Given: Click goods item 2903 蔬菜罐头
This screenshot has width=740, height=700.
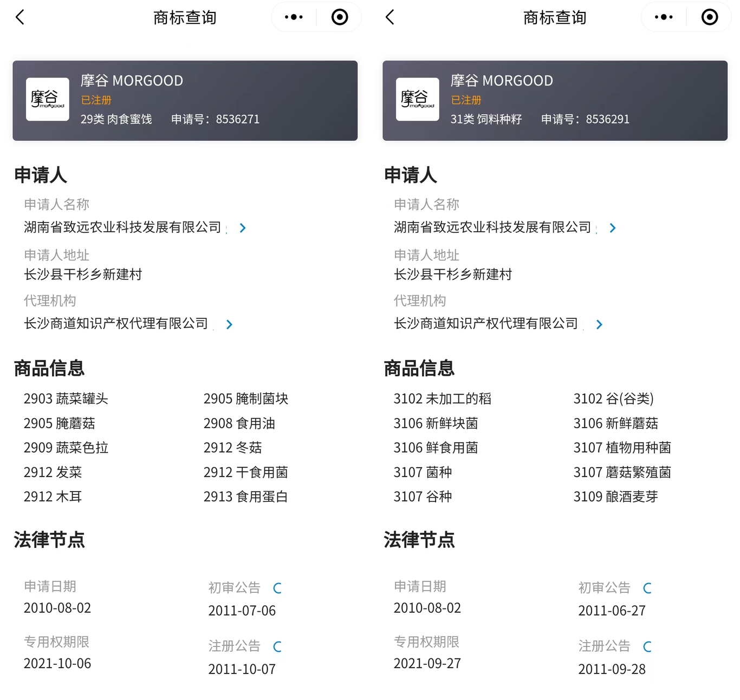Looking at the screenshot, I should click(x=66, y=399).
